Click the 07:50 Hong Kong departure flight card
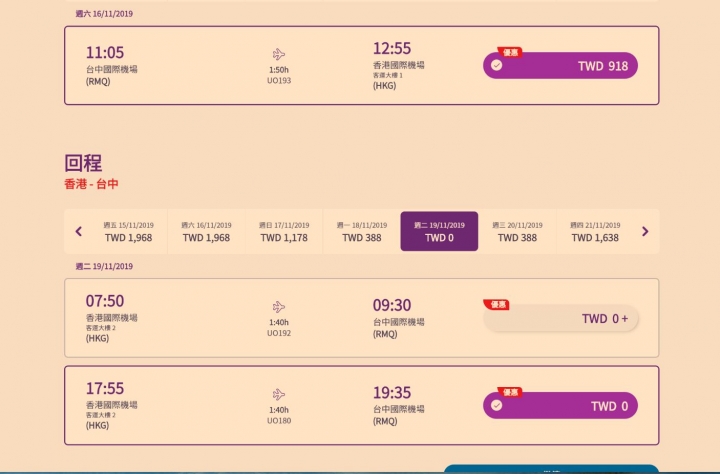 362,318
